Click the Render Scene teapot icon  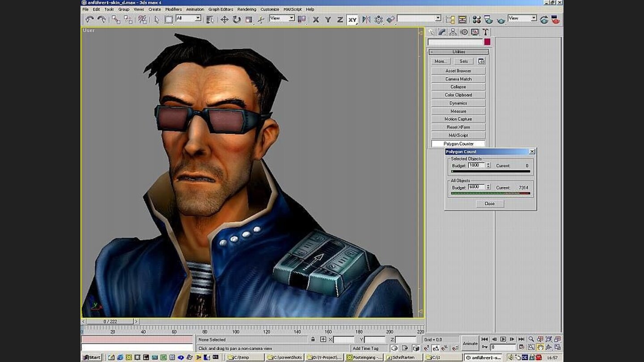pyautogui.click(x=488, y=19)
